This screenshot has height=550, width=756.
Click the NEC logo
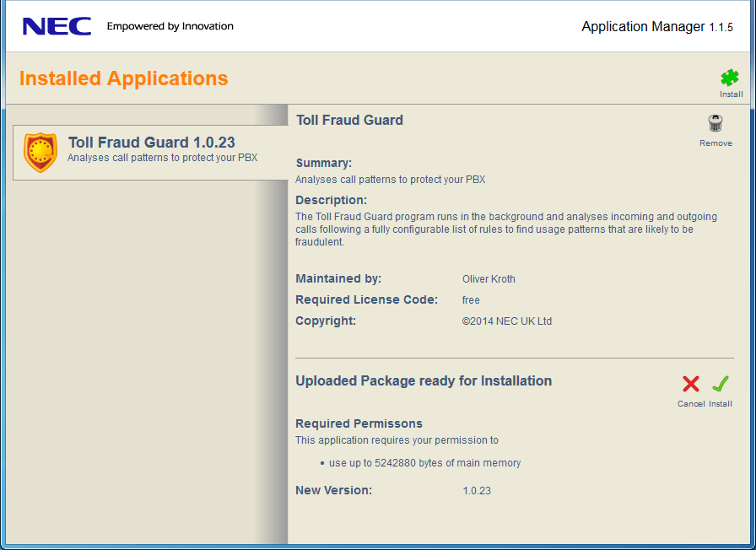[57, 27]
